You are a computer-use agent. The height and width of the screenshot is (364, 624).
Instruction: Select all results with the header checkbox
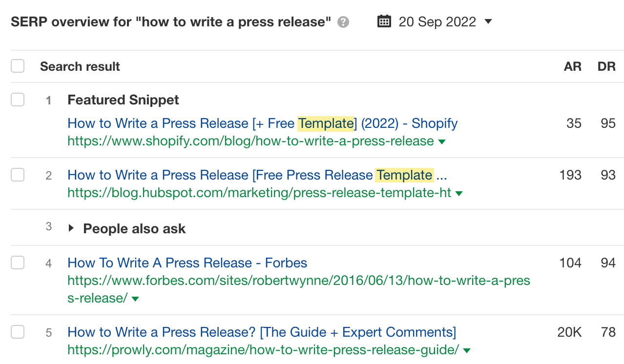pyautogui.click(x=18, y=65)
